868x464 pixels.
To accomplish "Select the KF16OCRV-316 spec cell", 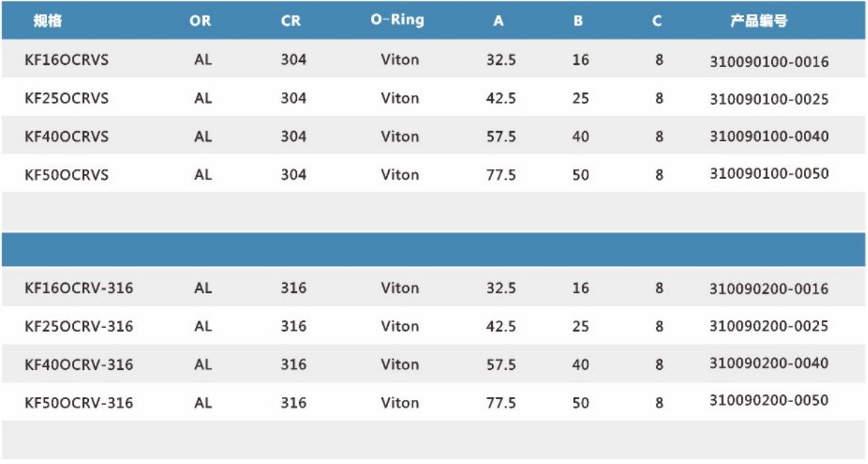I will [x=78, y=289].
